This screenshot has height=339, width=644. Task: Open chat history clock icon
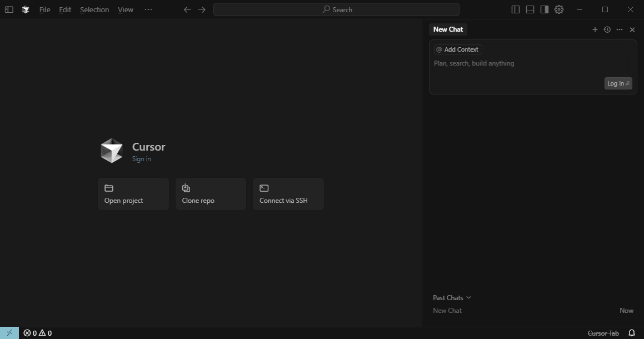pos(607,29)
